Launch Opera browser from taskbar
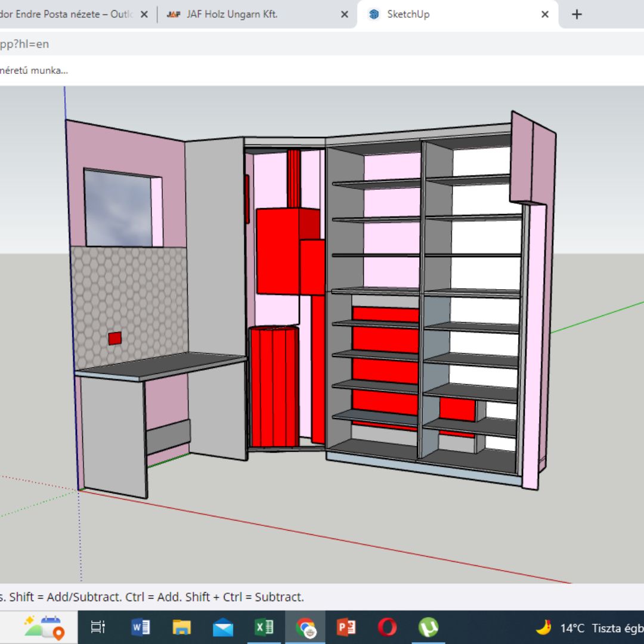The width and height of the screenshot is (644, 644). [x=388, y=627]
